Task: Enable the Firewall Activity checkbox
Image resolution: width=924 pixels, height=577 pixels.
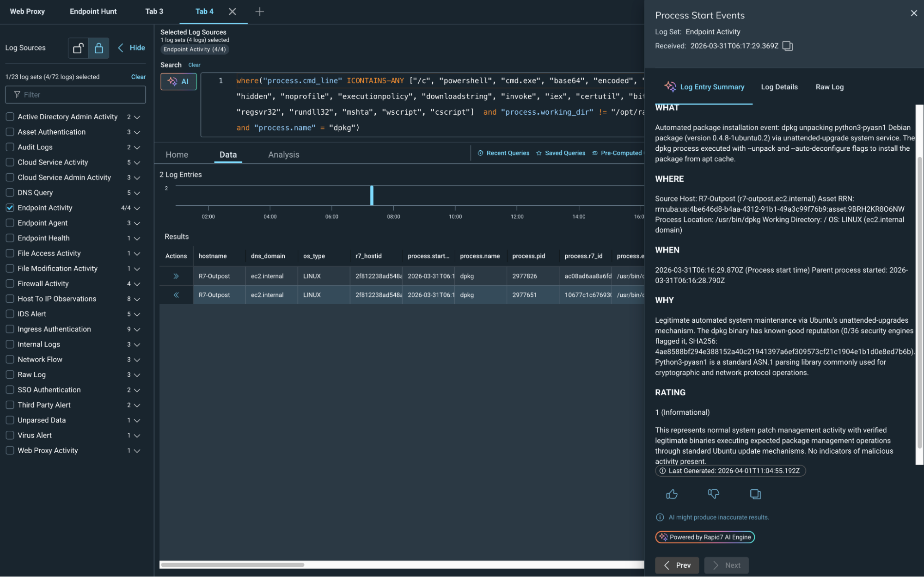Action: point(10,283)
